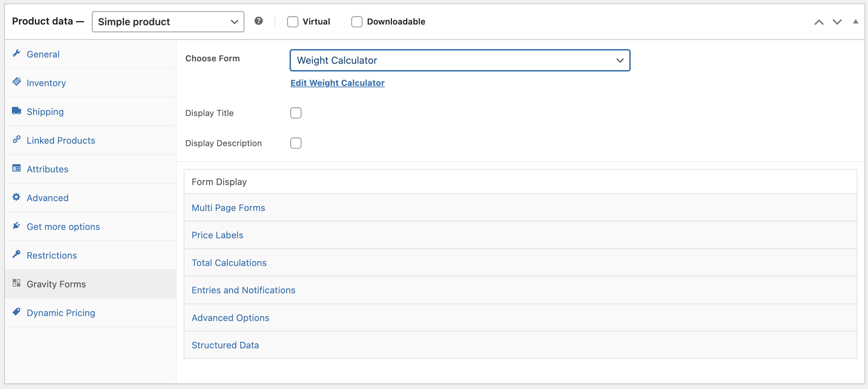Image resolution: width=868 pixels, height=389 pixels.
Task: Enable Display Title for the form
Action: [x=296, y=112]
